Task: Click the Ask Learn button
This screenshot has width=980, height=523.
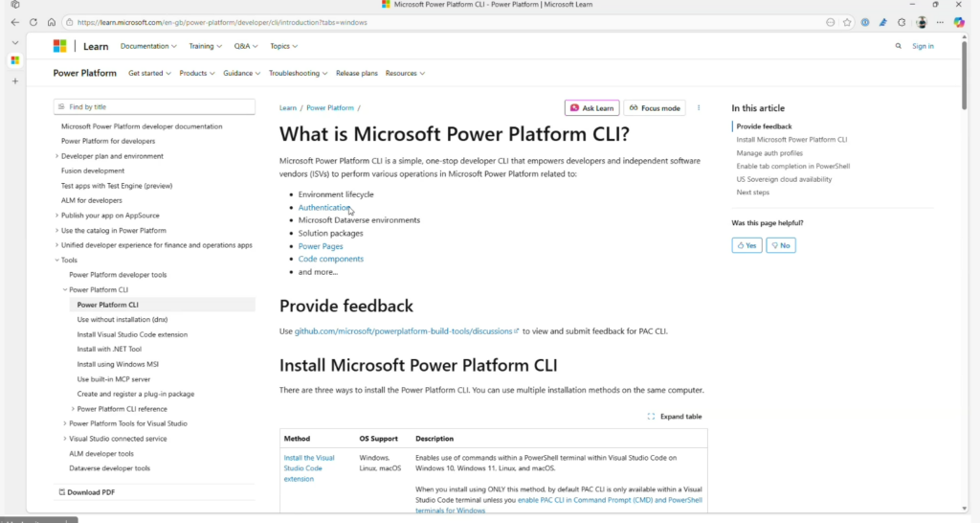Action: [x=591, y=108]
